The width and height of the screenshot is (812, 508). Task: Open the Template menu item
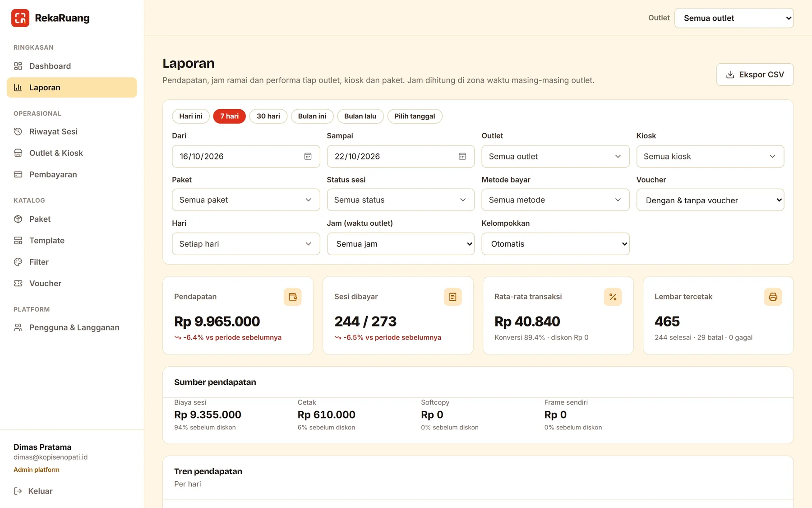(x=72, y=241)
